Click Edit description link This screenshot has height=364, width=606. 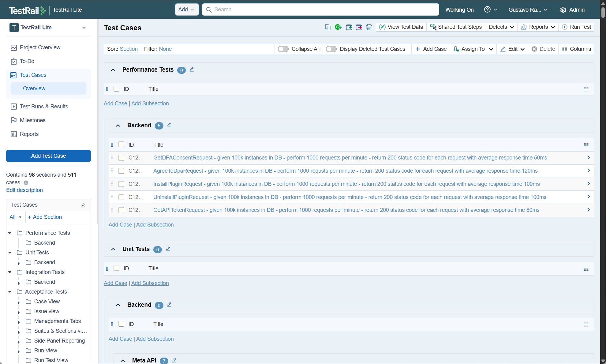[x=24, y=190]
